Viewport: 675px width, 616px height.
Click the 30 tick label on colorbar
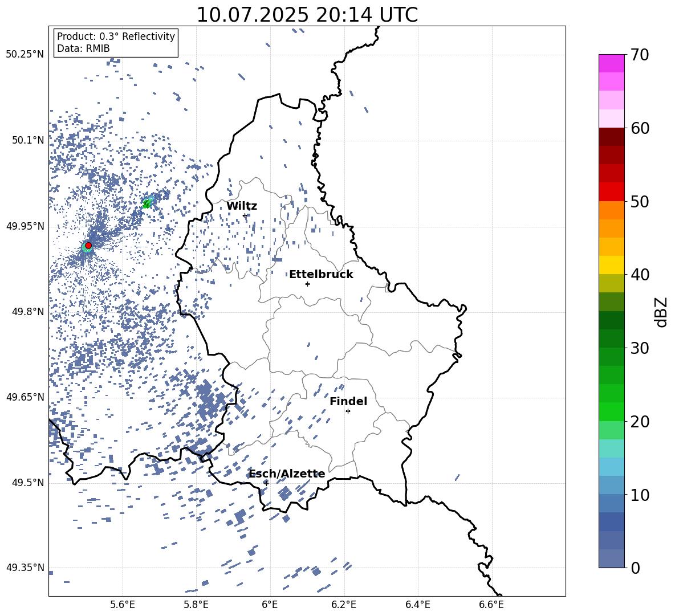tap(639, 348)
